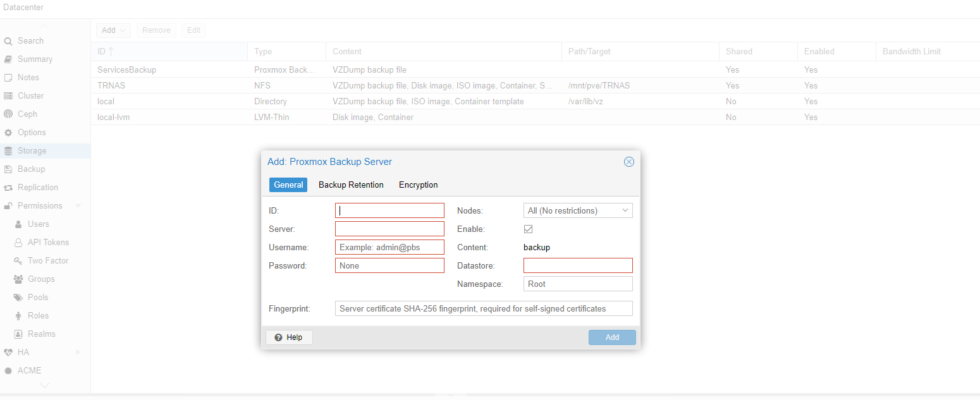Click the Permissions unlock icon

[x=8, y=206]
